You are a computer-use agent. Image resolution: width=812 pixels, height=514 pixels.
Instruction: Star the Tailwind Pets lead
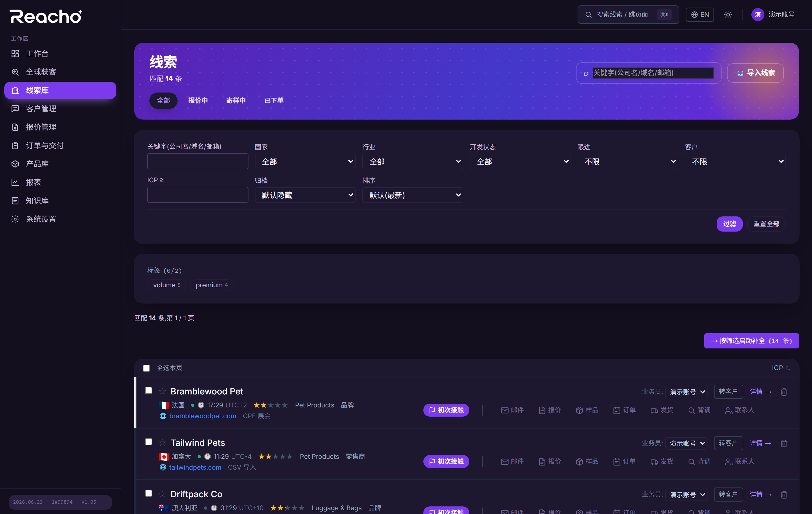(162, 443)
